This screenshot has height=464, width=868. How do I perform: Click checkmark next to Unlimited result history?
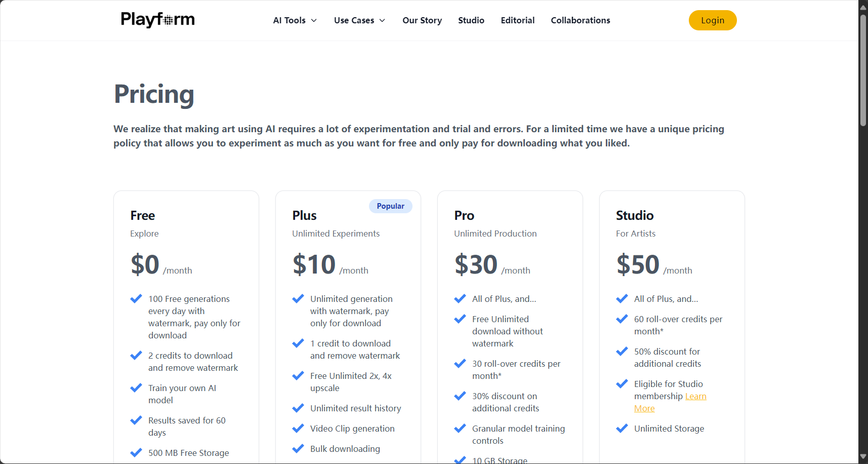coord(298,408)
